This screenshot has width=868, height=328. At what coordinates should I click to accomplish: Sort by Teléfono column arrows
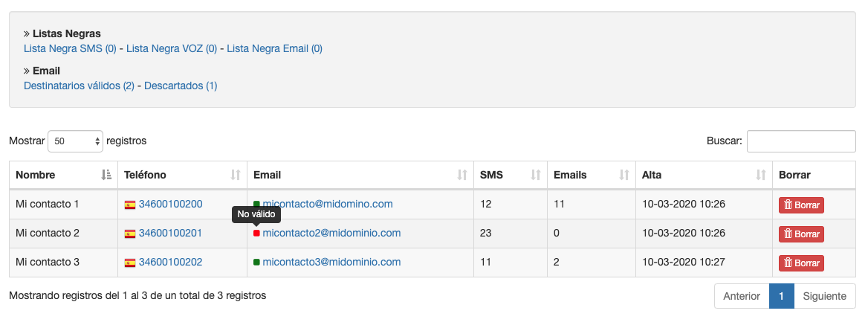coord(236,175)
